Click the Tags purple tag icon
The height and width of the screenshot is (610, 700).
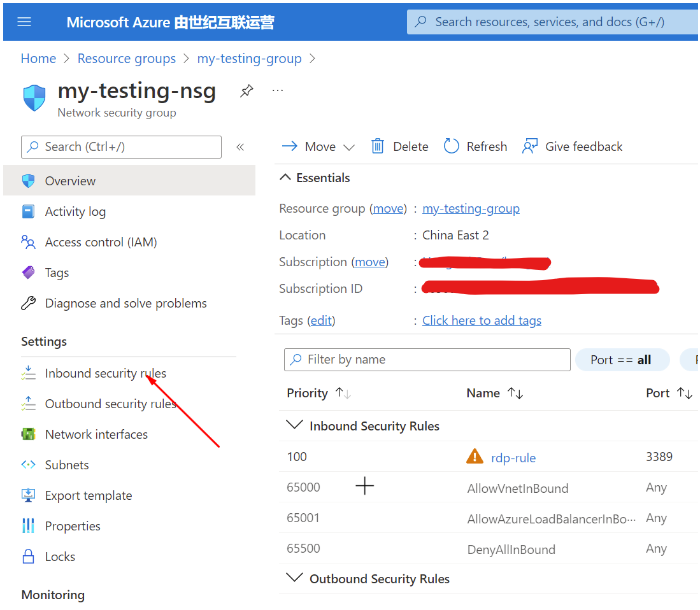(29, 272)
